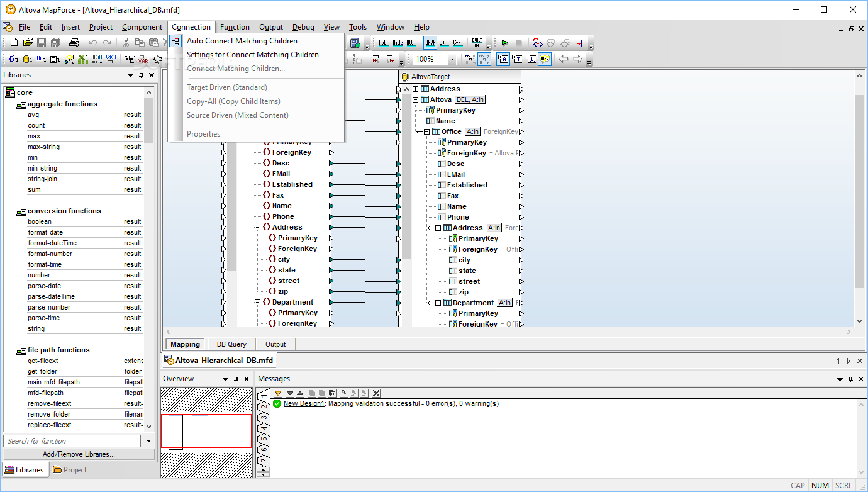Click the Overview red viewport rectangle
This screenshot has width=868, height=492.
pos(206,431)
